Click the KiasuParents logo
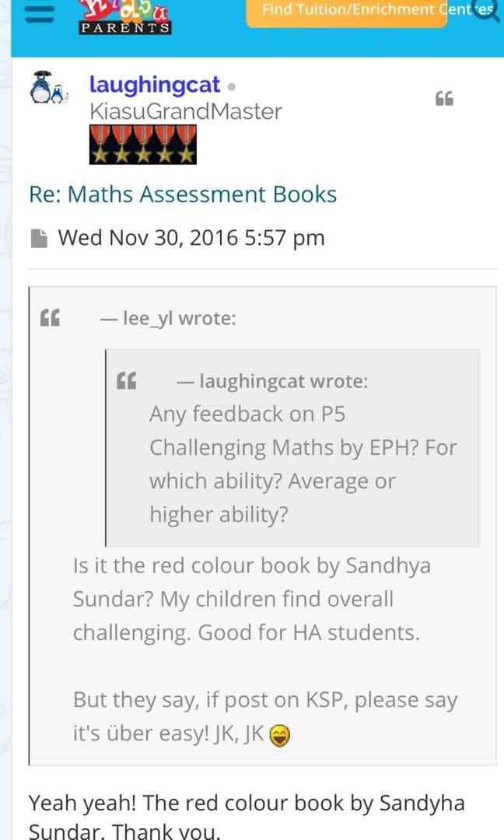Screen dimensions: 504x840 click(x=124, y=16)
